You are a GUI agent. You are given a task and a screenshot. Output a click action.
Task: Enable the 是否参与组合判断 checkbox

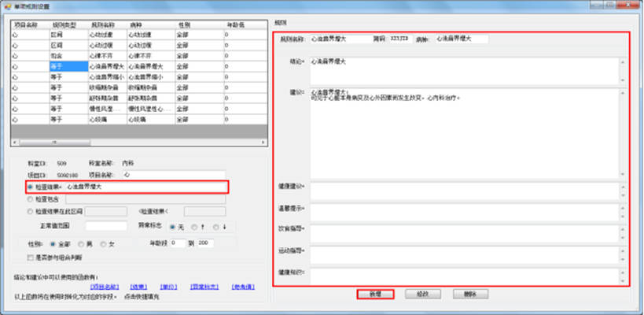coord(30,257)
